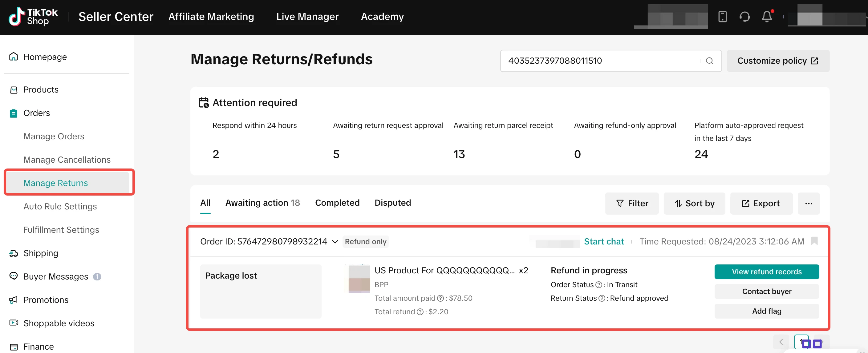The image size is (868, 353).
Task: Open the Filter options
Action: [632, 204]
